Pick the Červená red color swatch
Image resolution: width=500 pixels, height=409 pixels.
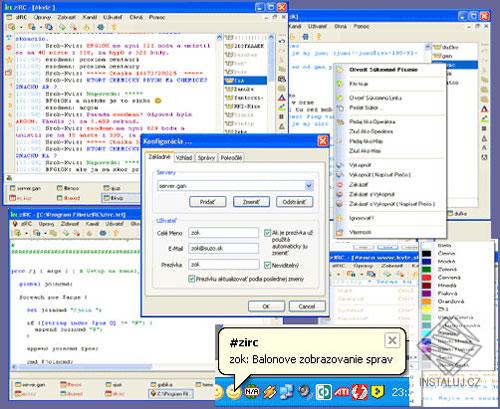tap(426, 277)
